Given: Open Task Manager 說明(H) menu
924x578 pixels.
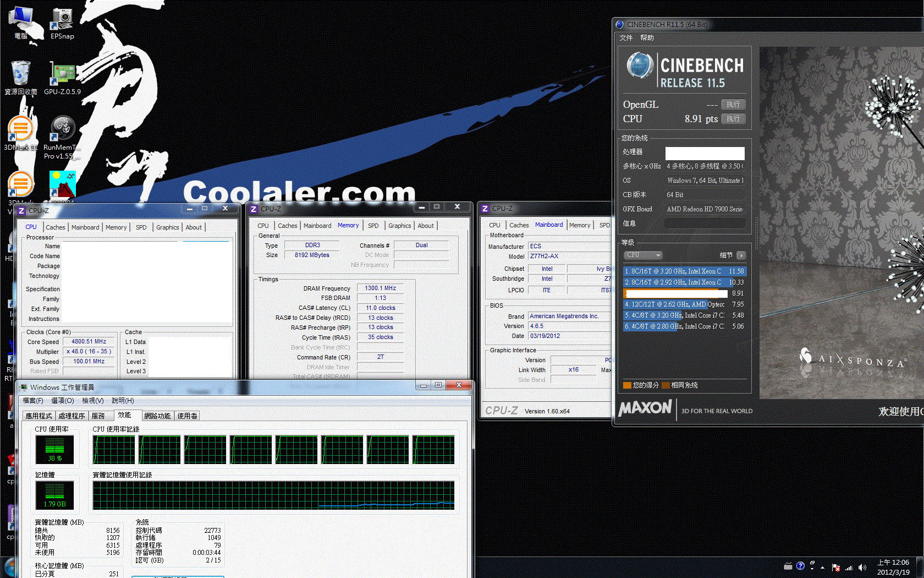Looking at the screenshot, I should 123,401.
